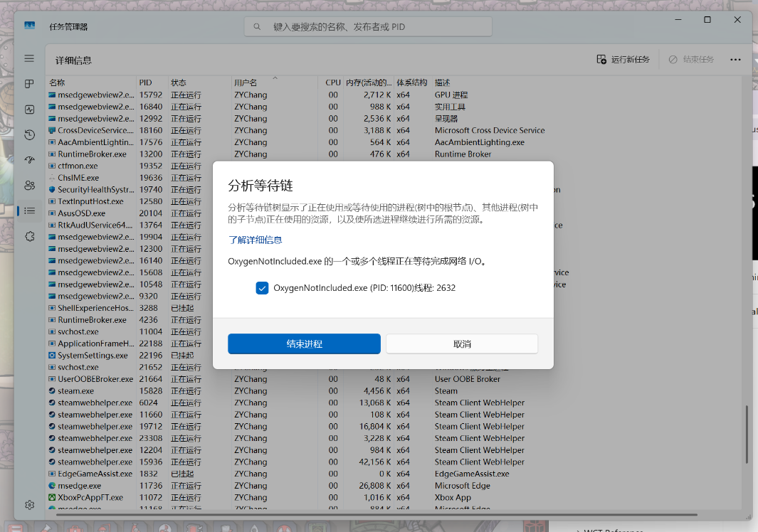Open Startup apps page icon
758x532 pixels.
[x=29, y=160]
